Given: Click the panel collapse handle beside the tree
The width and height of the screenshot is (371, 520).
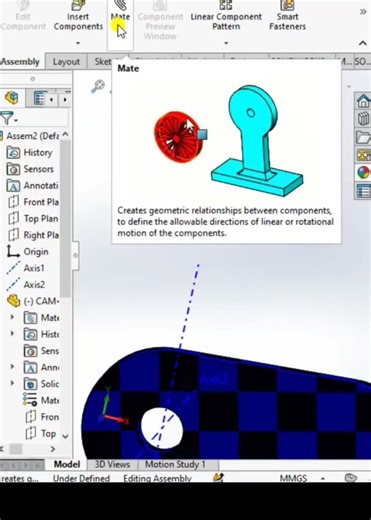Looking at the screenshot, I should [x=76, y=256].
